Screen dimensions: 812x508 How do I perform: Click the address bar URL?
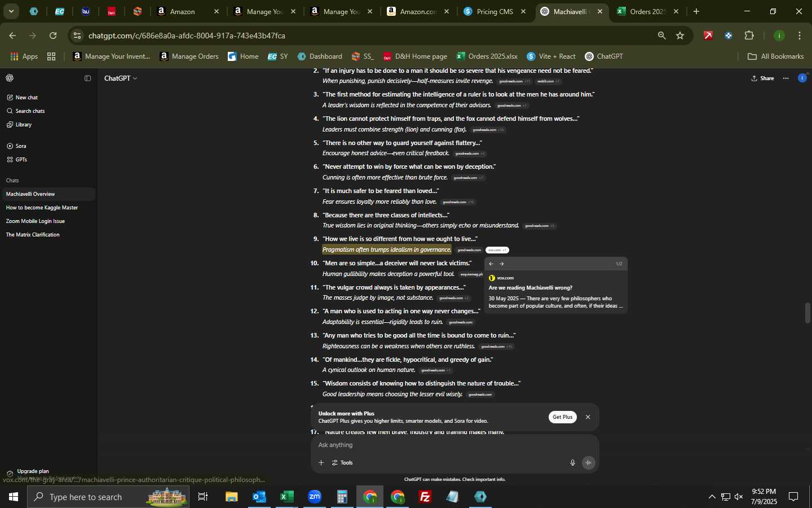187,36
